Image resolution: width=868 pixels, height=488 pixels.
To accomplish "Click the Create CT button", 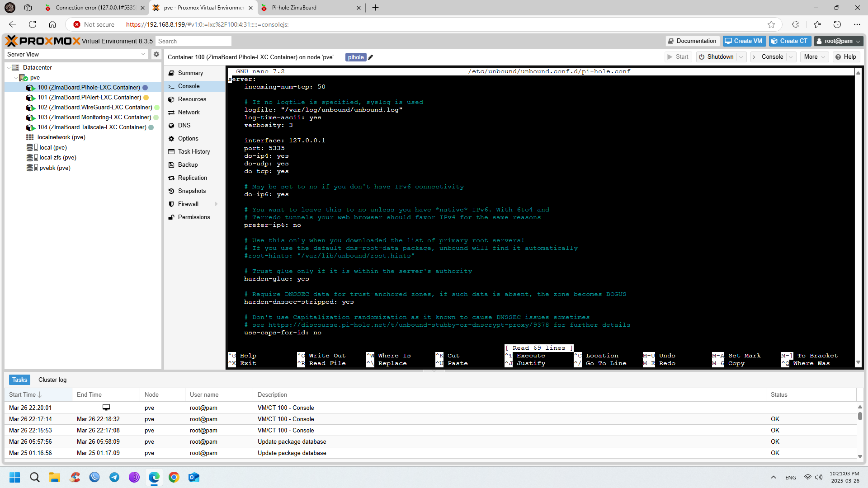I will [790, 41].
